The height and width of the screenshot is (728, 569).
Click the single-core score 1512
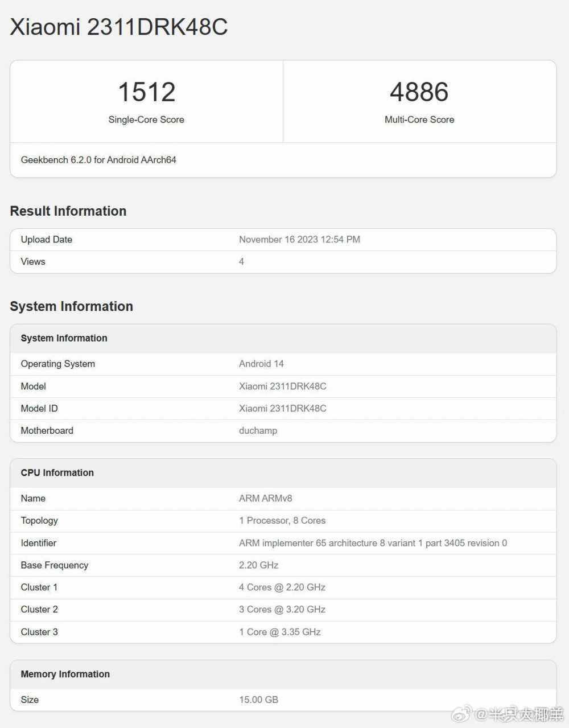pos(146,92)
